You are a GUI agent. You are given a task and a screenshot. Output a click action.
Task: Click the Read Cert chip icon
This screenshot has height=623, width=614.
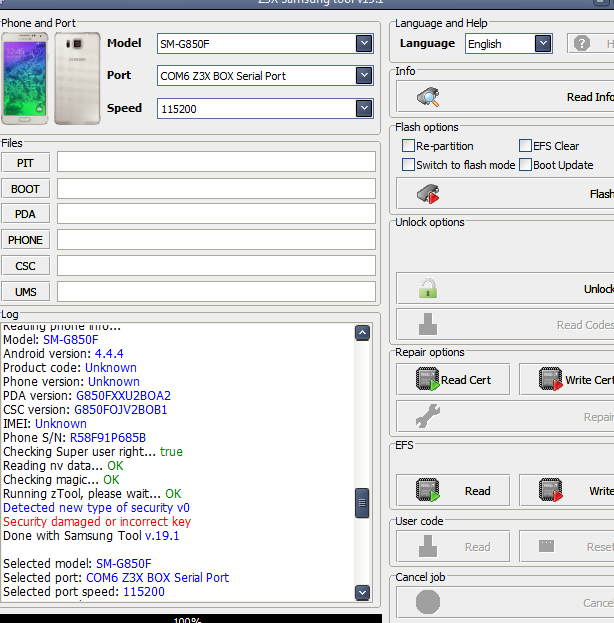tap(428, 379)
